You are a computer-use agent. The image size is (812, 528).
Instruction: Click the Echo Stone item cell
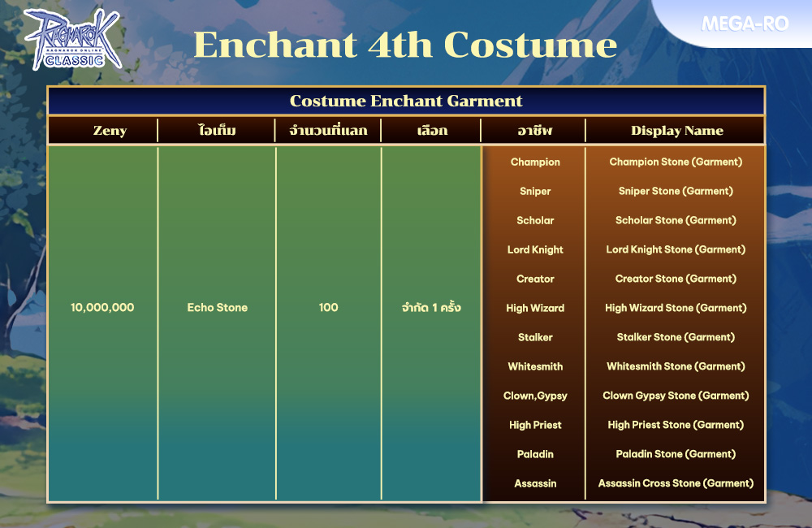click(x=217, y=308)
